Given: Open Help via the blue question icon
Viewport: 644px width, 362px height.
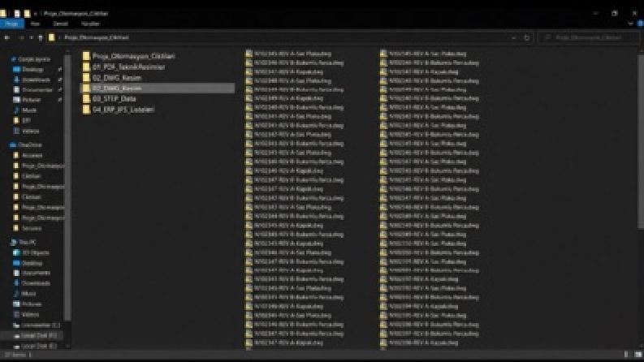Looking at the screenshot, I should [x=640, y=24].
